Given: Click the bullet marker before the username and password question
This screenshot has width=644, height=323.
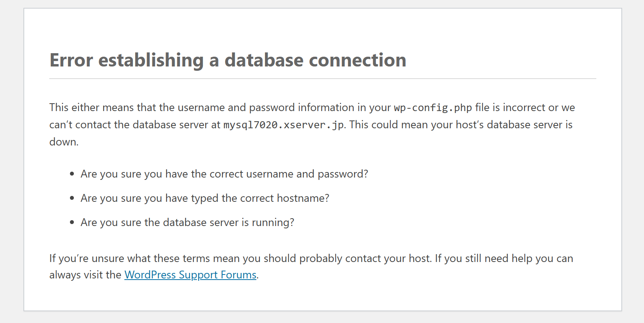Looking at the screenshot, I should [x=72, y=174].
